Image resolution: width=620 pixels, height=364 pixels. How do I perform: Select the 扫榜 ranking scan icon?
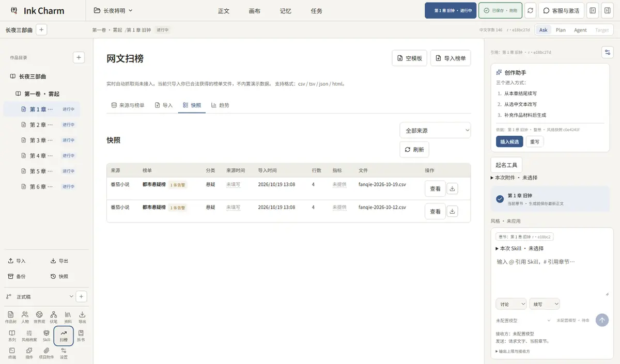tap(64, 336)
